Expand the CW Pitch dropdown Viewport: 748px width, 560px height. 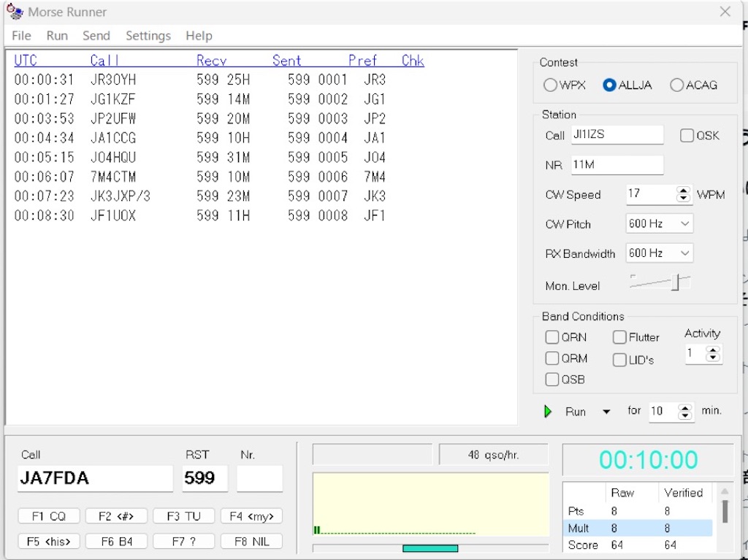(684, 223)
